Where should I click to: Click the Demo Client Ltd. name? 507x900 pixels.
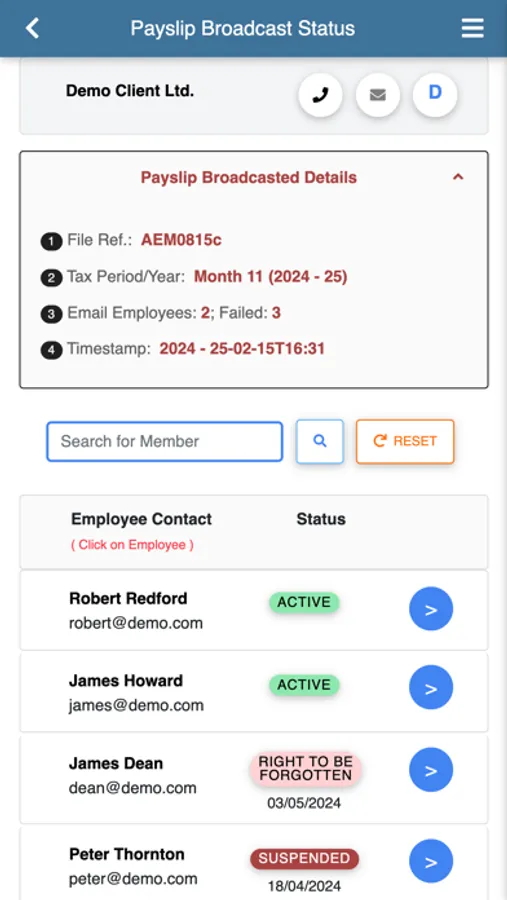(x=130, y=91)
